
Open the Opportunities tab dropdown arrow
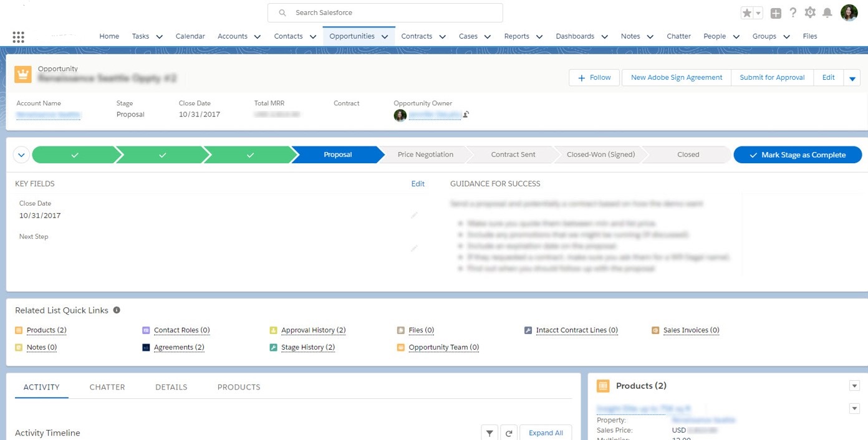(385, 37)
